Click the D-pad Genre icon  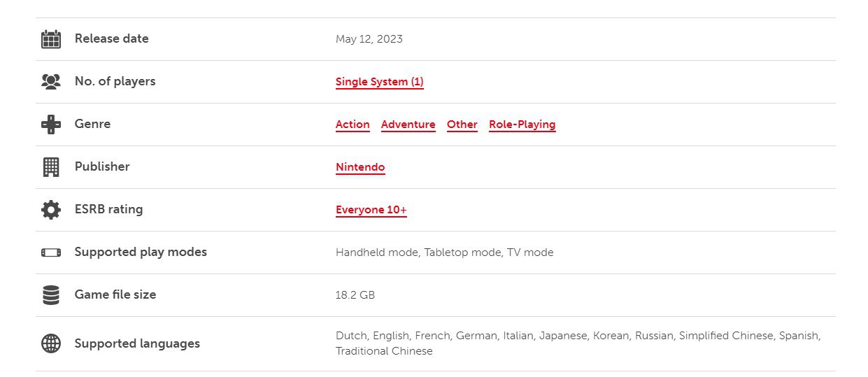[51, 125]
